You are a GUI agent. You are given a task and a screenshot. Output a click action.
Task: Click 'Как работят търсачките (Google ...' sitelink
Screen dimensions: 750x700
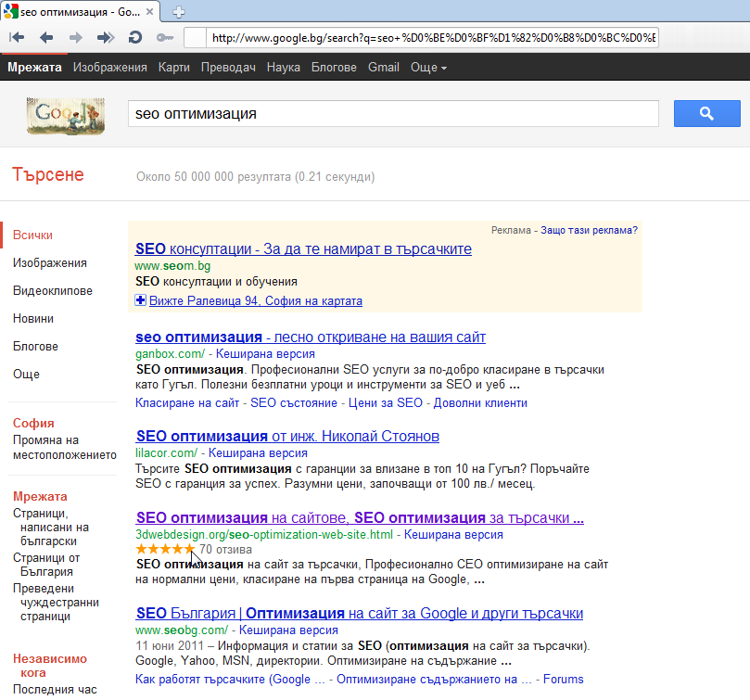click(x=230, y=680)
